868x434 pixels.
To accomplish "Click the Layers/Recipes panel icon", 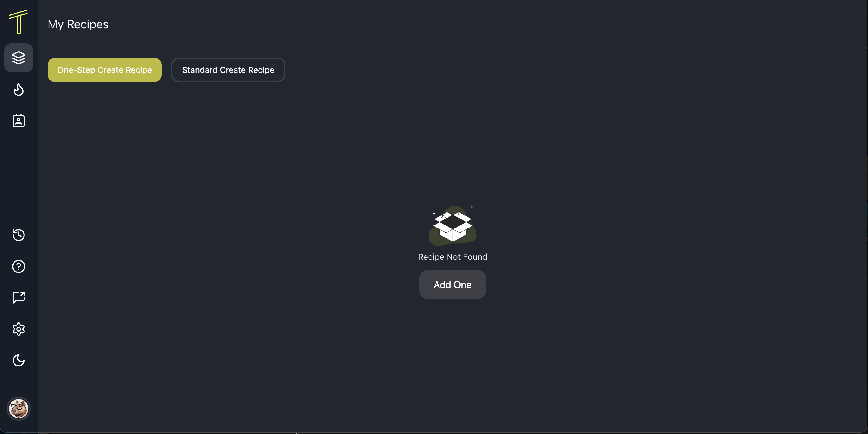I will click(18, 58).
